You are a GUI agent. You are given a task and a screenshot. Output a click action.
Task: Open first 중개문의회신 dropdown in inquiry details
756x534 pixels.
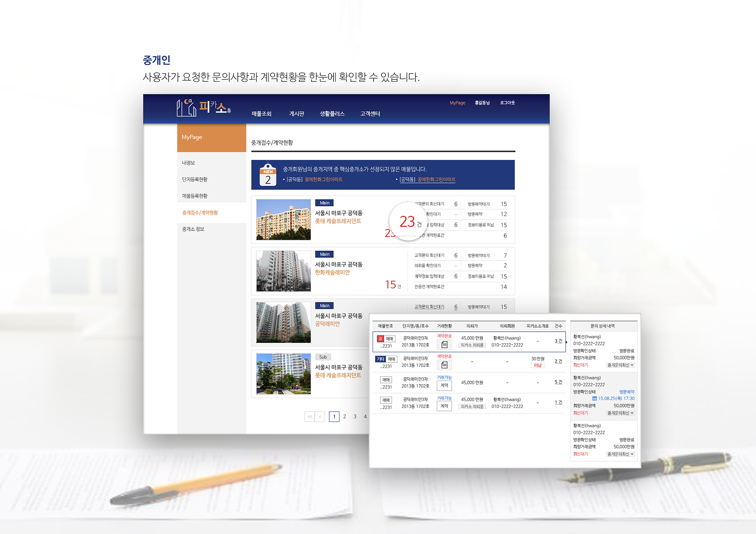(x=621, y=365)
